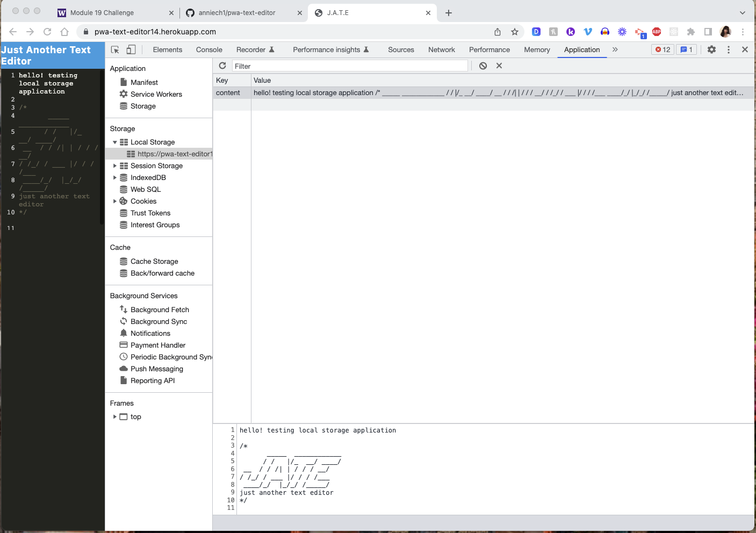Open DevTools settings gear

tap(711, 49)
